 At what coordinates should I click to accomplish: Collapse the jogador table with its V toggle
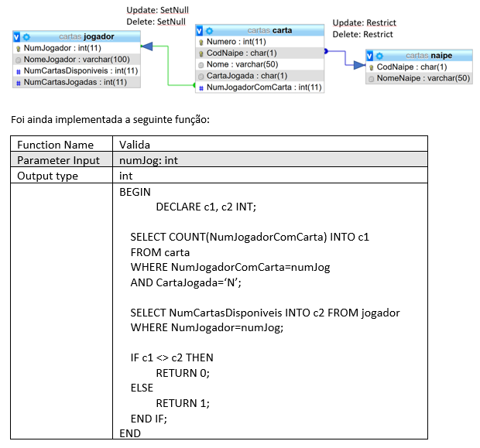click(16, 37)
